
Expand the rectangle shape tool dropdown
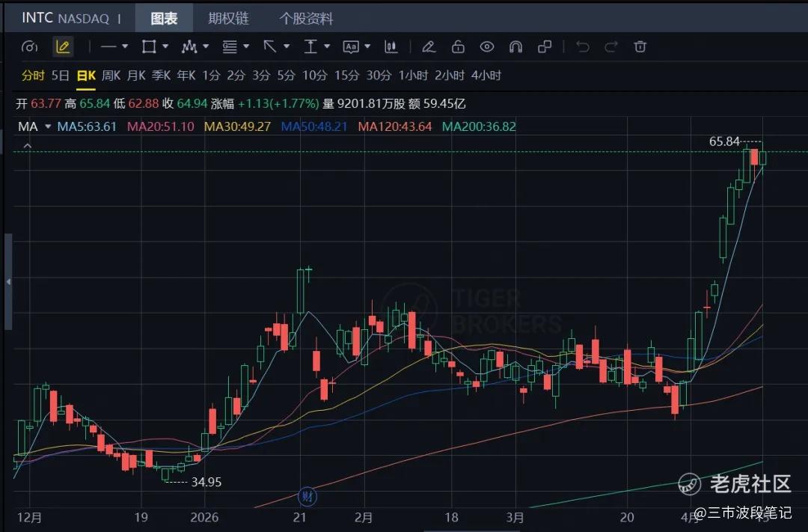pyautogui.click(x=165, y=46)
